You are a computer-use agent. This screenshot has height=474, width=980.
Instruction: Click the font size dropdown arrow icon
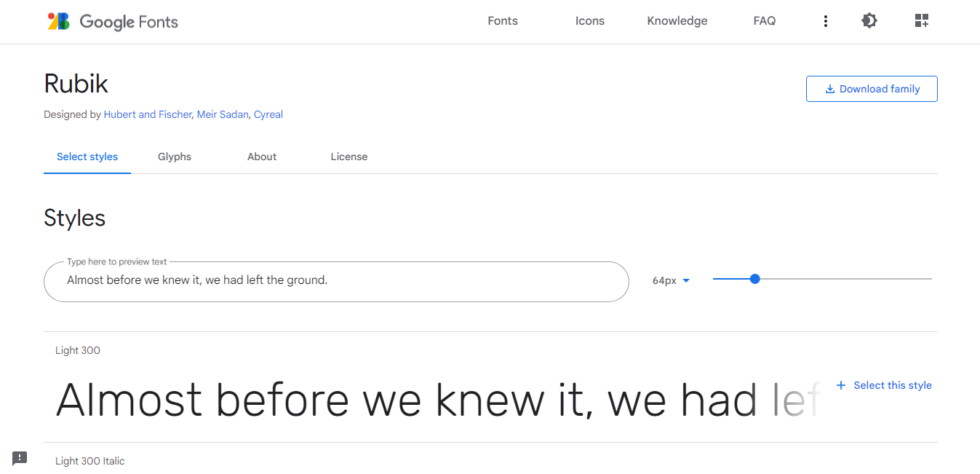(x=685, y=280)
